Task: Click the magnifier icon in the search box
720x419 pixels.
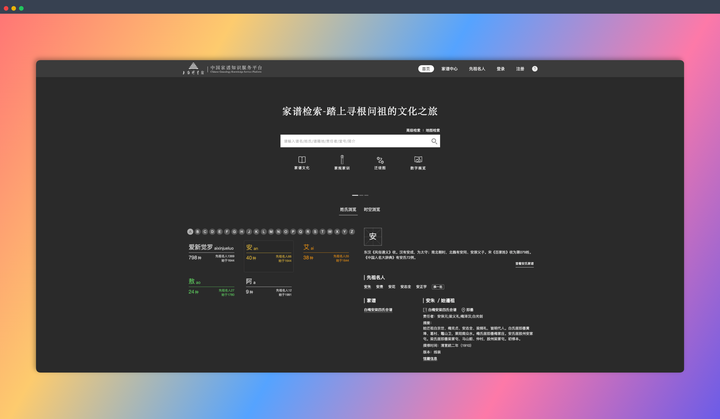Action: point(434,141)
